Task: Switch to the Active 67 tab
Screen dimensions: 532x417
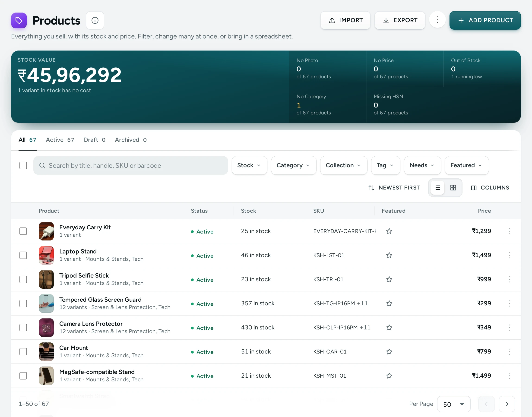Action: 60,140
